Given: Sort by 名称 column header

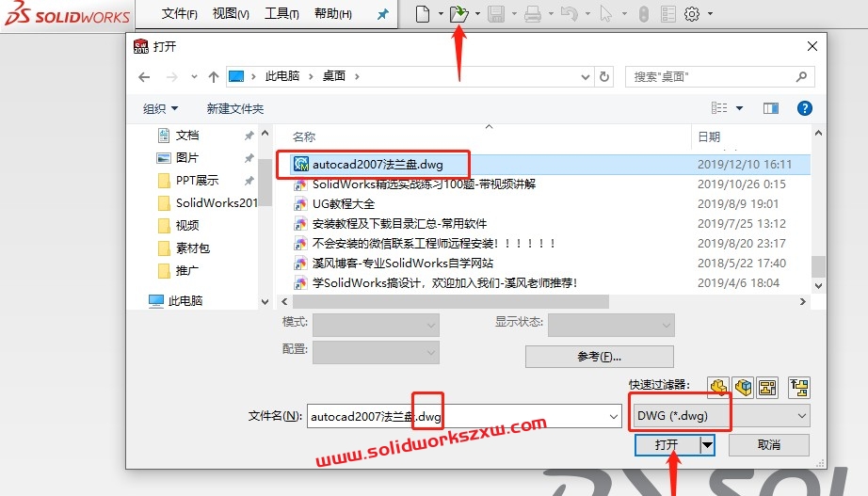Looking at the screenshot, I should point(304,136).
